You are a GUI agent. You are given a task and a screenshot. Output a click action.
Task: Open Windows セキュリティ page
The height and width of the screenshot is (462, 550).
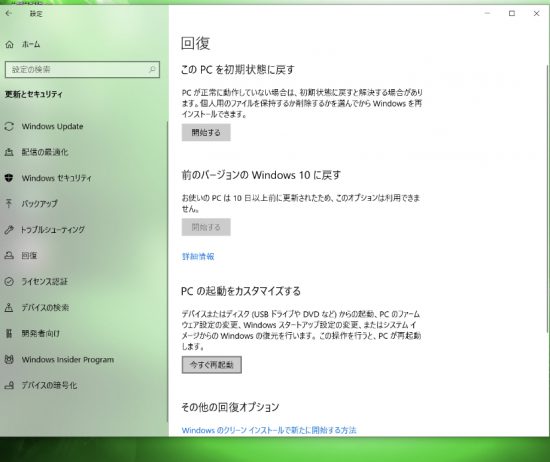(x=56, y=178)
